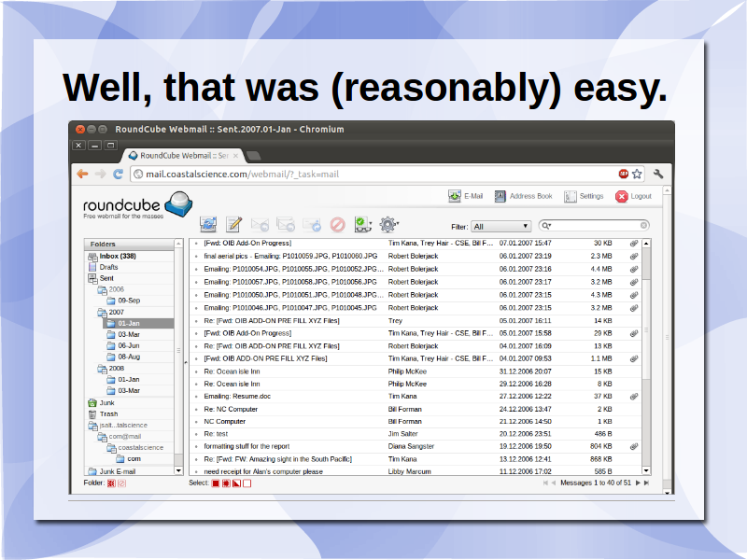Image resolution: width=747 pixels, height=560 pixels.
Task: Click browser Back arrow
Action: [x=82, y=174]
